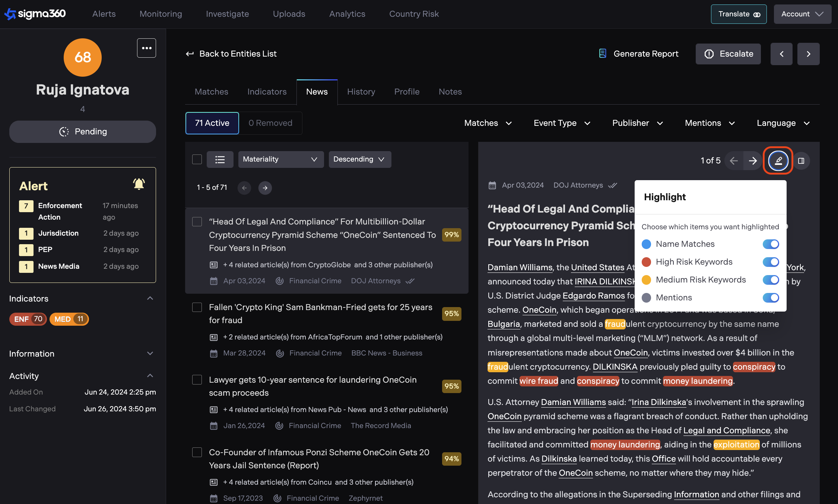Viewport: 838px width, 504px height.
Task: Click the Escalate button
Action: pos(728,54)
